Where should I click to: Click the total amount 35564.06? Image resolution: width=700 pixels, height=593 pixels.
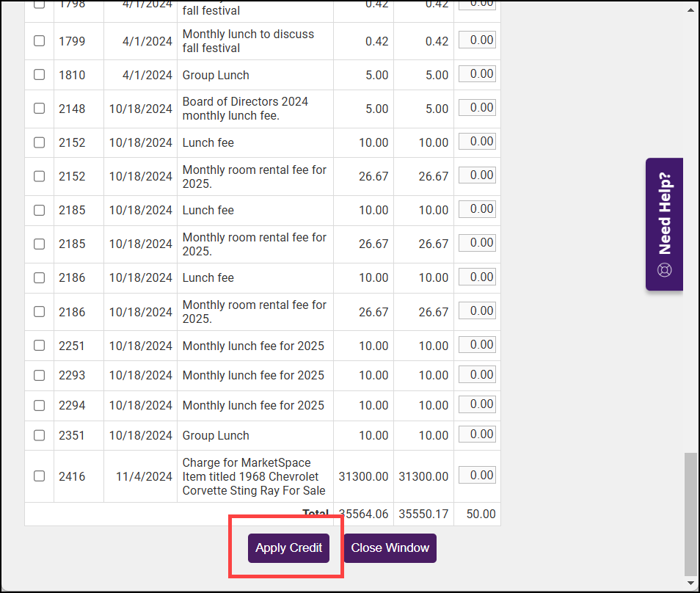pyautogui.click(x=363, y=514)
